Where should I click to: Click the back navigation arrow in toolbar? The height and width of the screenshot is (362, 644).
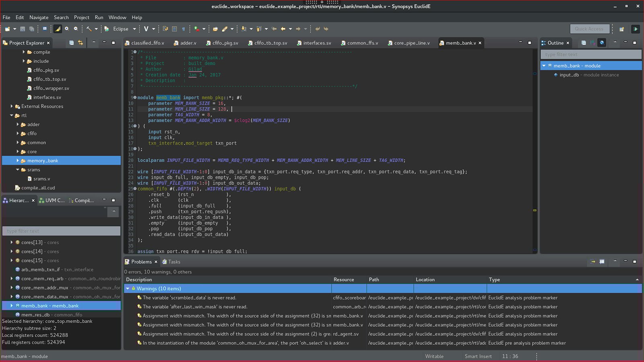click(x=283, y=29)
